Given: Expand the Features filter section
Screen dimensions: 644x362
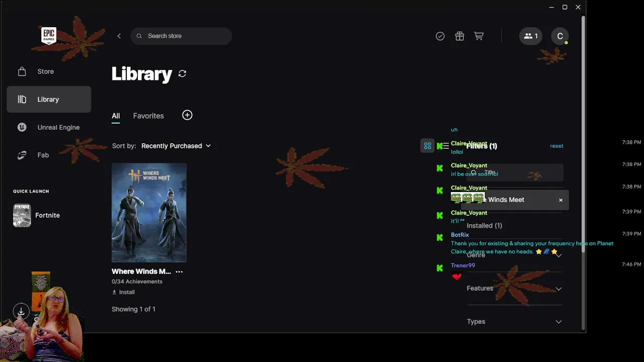Looking at the screenshot, I should tap(514, 289).
